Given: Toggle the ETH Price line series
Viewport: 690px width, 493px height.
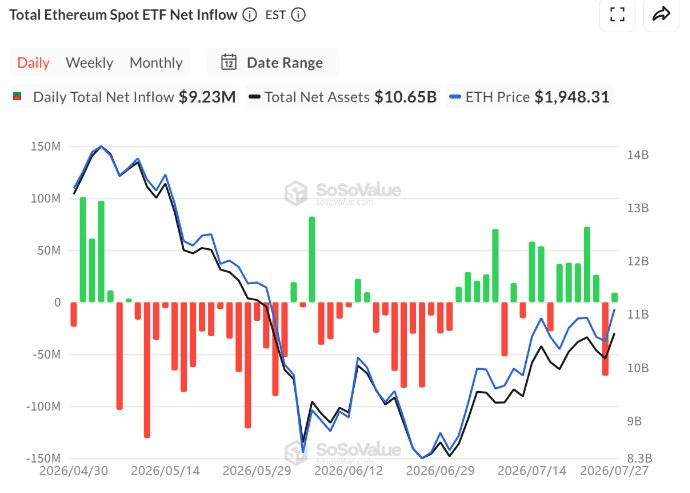Looking at the screenshot, I should tap(529, 97).
